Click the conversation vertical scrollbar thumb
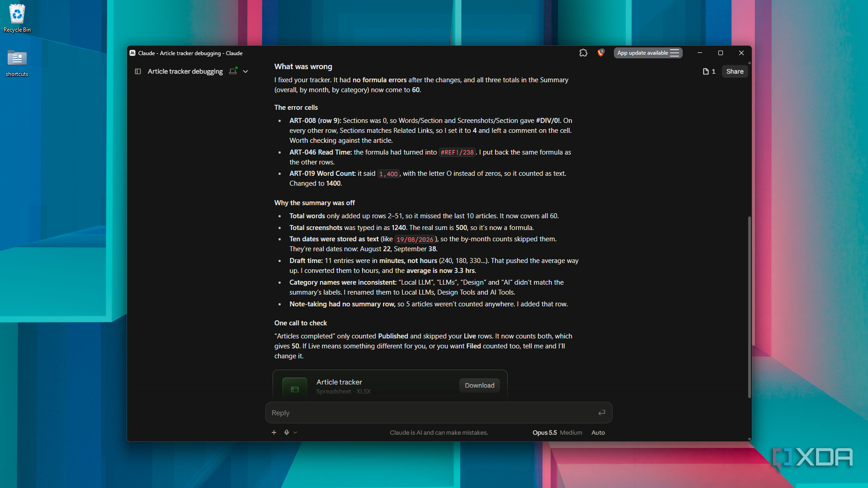Image resolution: width=868 pixels, height=488 pixels. point(749,307)
